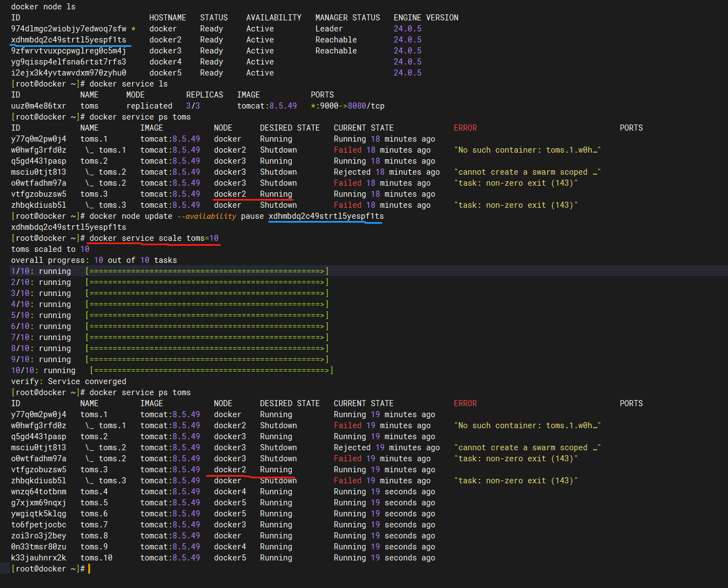
Task: Select task ID zoi3ro3j2bey
Action: [x=39, y=536]
